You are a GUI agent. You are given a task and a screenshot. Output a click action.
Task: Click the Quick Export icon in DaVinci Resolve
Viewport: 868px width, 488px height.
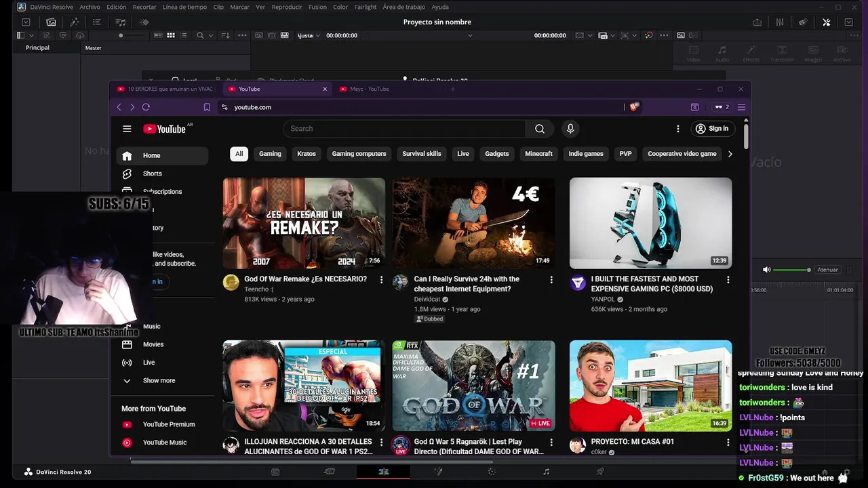(757, 22)
